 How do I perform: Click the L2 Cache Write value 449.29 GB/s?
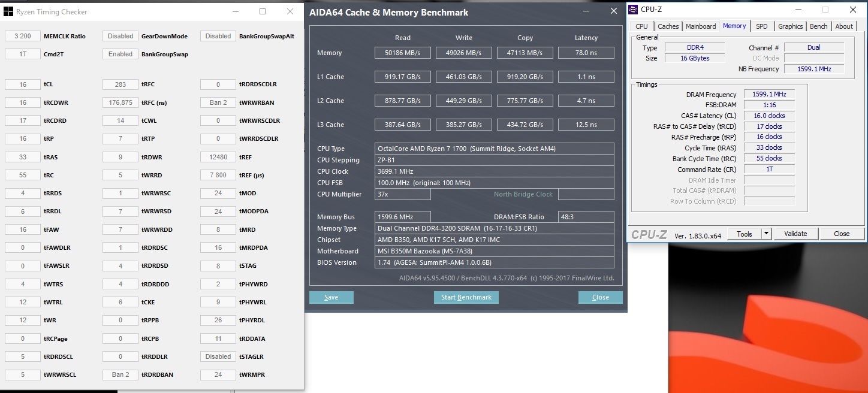[x=464, y=101]
